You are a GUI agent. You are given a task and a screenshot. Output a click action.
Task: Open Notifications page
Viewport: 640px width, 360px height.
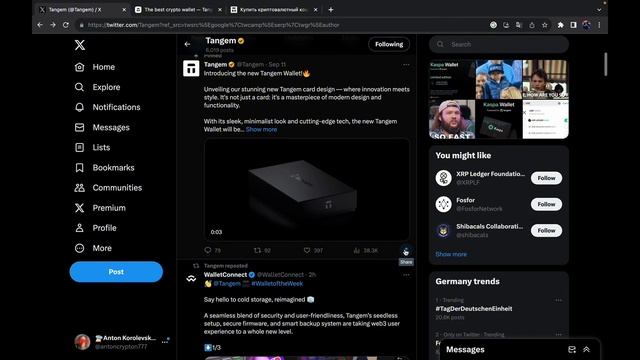(107, 107)
